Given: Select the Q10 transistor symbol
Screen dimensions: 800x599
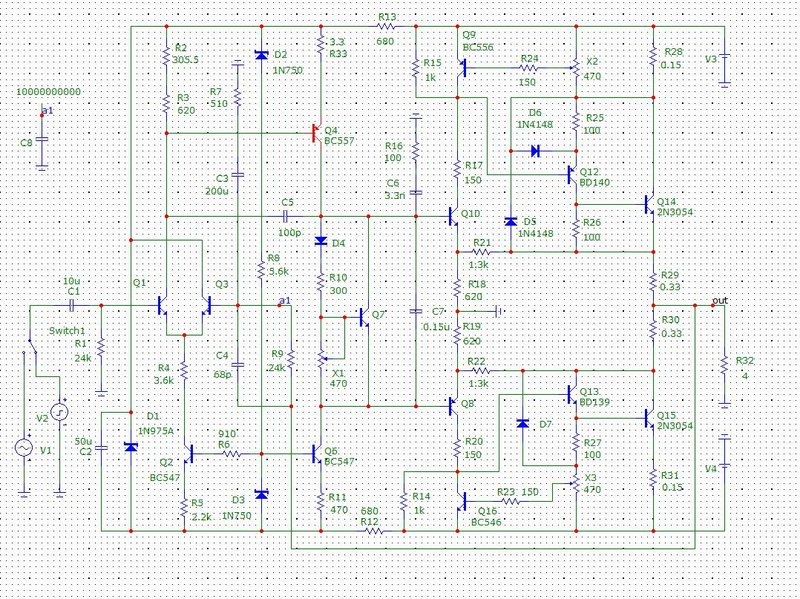Looking at the screenshot, I should (453, 216).
